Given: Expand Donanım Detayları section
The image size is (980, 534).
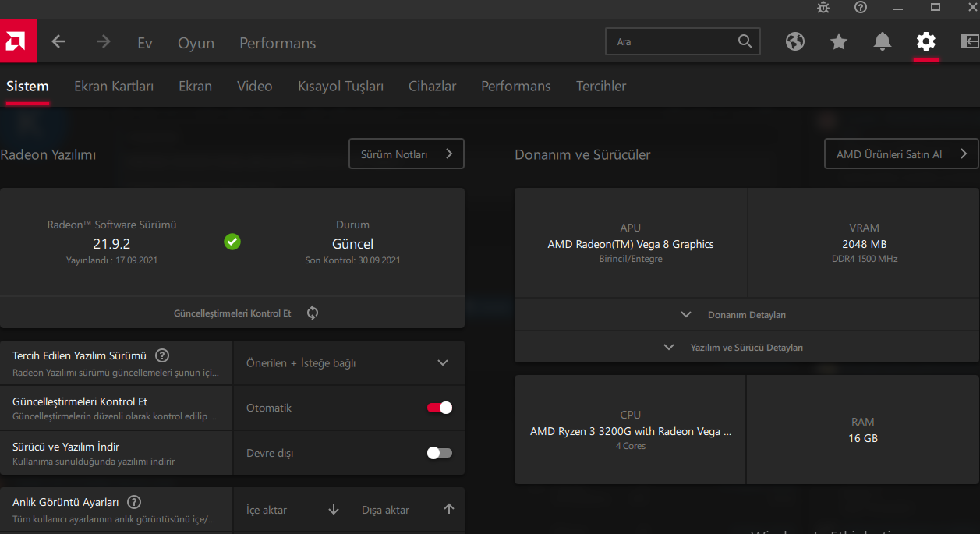Looking at the screenshot, I should click(746, 315).
